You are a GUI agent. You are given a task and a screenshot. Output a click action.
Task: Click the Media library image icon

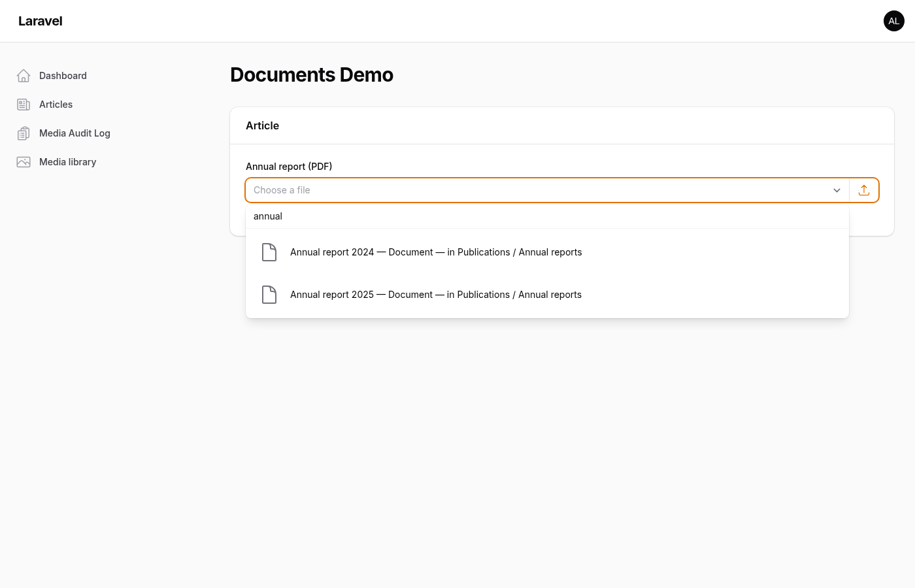(x=24, y=162)
